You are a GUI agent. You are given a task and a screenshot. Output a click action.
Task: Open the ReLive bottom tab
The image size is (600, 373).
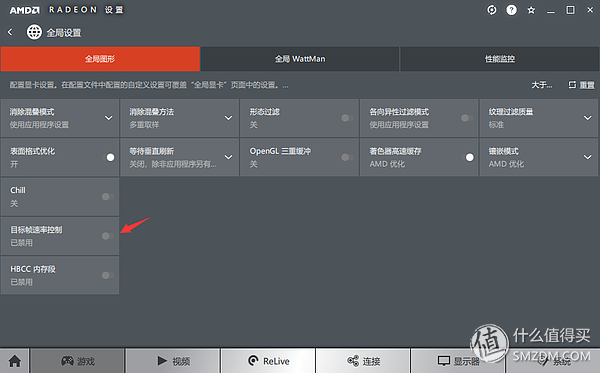pyautogui.click(x=268, y=361)
